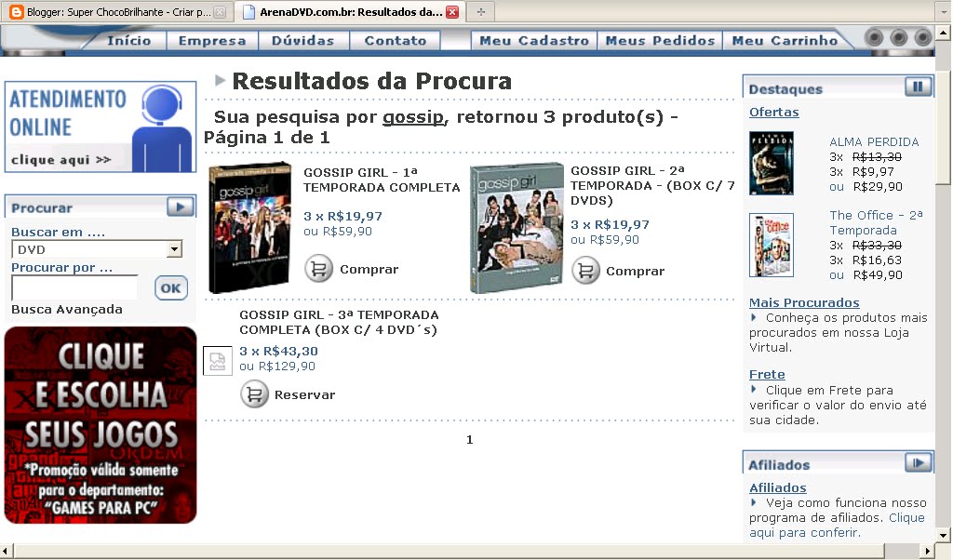The width and height of the screenshot is (953, 560).
Task: Open the Contato menu item
Action: point(395,40)
